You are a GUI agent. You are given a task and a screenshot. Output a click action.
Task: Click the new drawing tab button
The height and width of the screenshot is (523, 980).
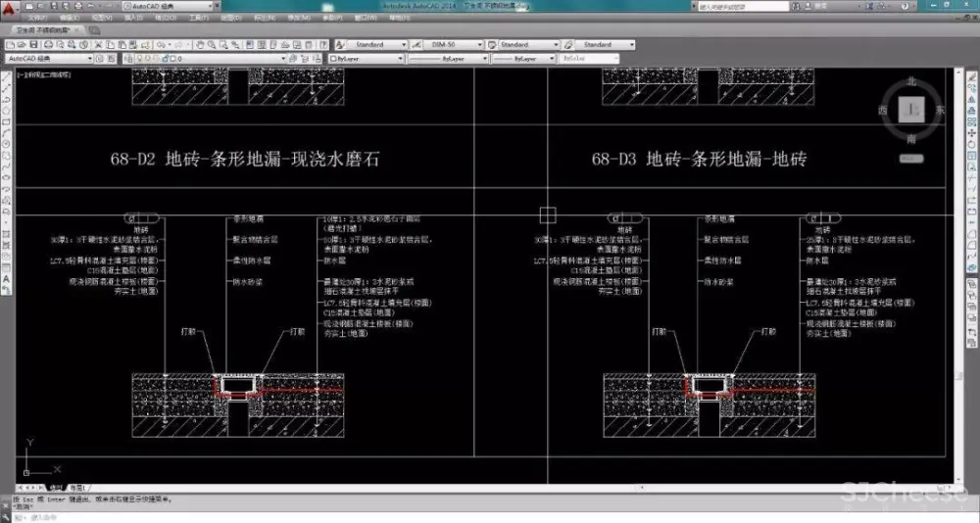pos(94,30)
